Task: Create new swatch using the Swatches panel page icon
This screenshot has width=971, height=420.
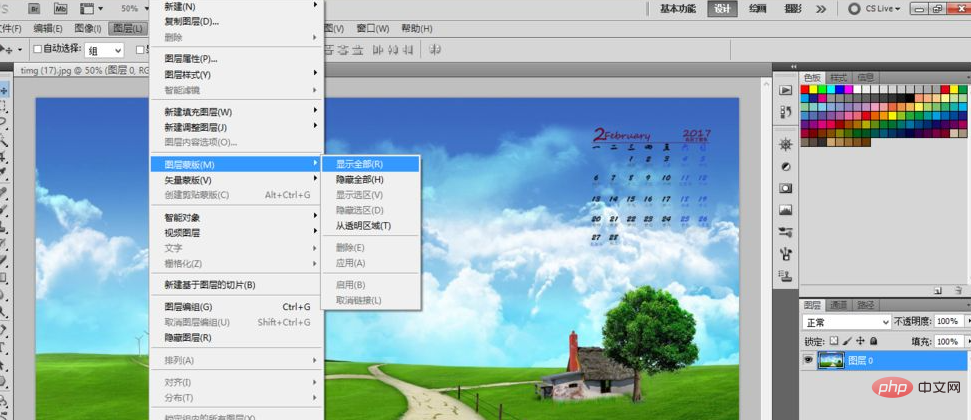Action: pos(938,290)
